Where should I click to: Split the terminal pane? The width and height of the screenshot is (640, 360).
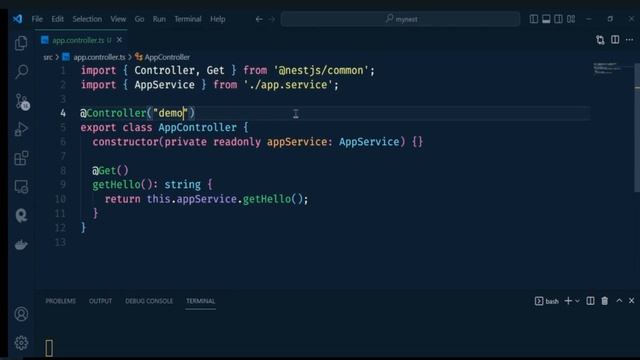[x=590, y=301]
